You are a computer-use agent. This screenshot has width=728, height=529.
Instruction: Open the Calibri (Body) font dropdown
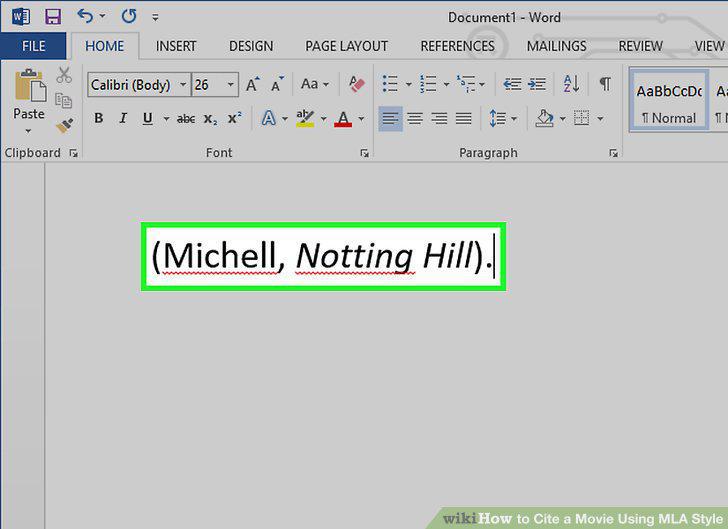[x=183, y=85]
